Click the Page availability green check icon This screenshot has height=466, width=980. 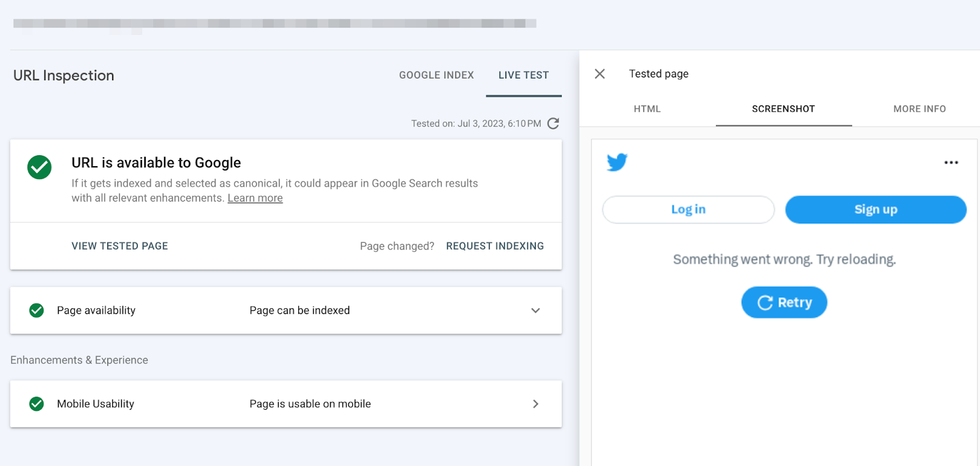37,310
